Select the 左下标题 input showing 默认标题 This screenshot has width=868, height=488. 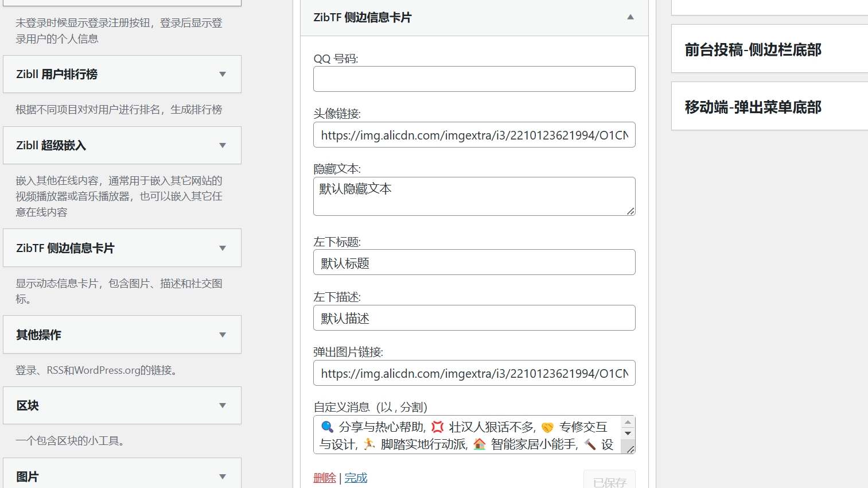pyautogui.click(x=474, y=262)
